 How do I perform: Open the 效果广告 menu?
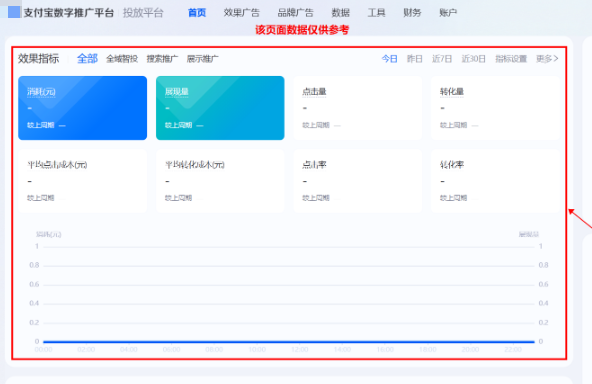coord(242,13)
